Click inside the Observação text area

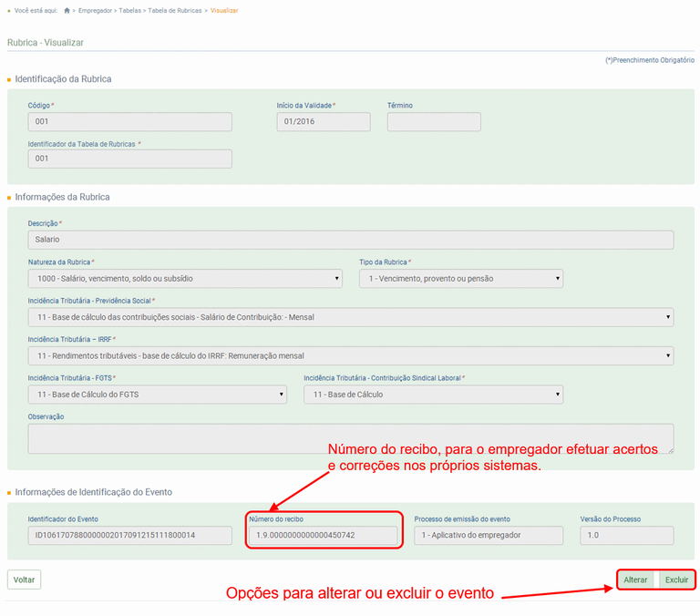coord(351,438)
